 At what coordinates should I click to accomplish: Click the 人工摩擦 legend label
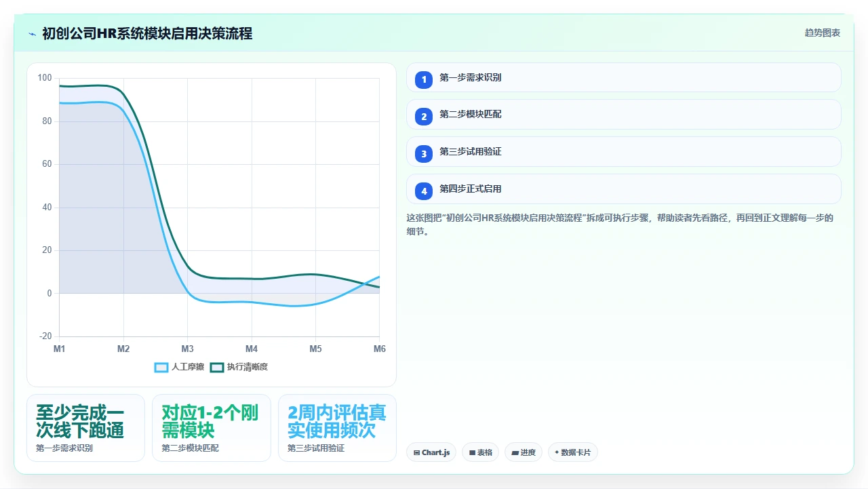(188, 367)
